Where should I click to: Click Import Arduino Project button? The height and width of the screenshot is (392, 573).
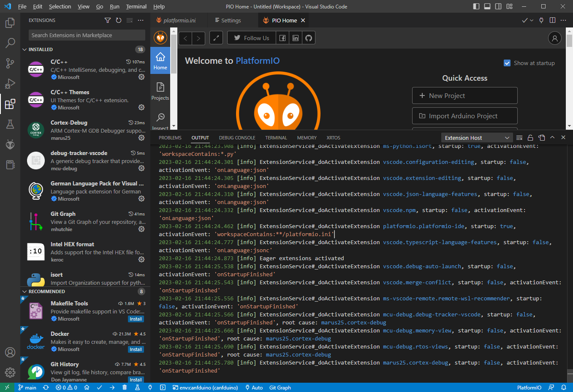point(465,116)
